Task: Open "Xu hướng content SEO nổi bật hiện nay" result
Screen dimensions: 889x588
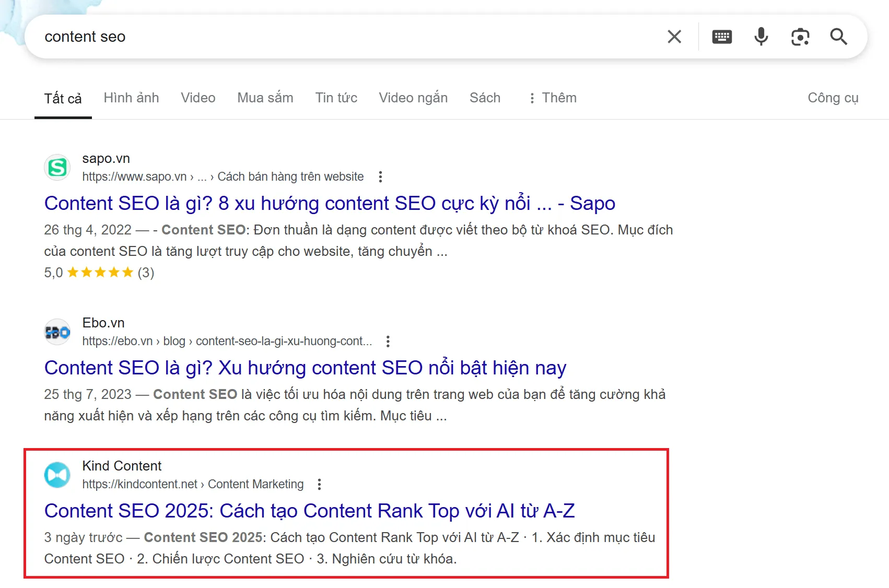Action: 305,368
